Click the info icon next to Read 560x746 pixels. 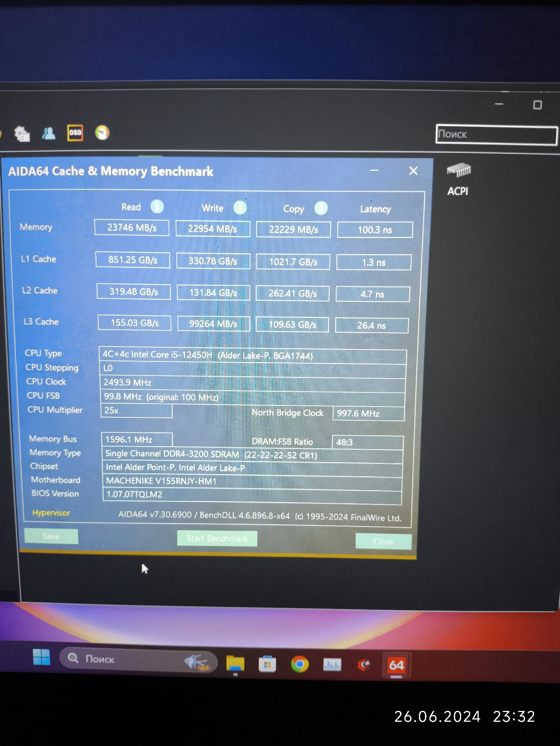pyautogui.click(x=157, y=206)
